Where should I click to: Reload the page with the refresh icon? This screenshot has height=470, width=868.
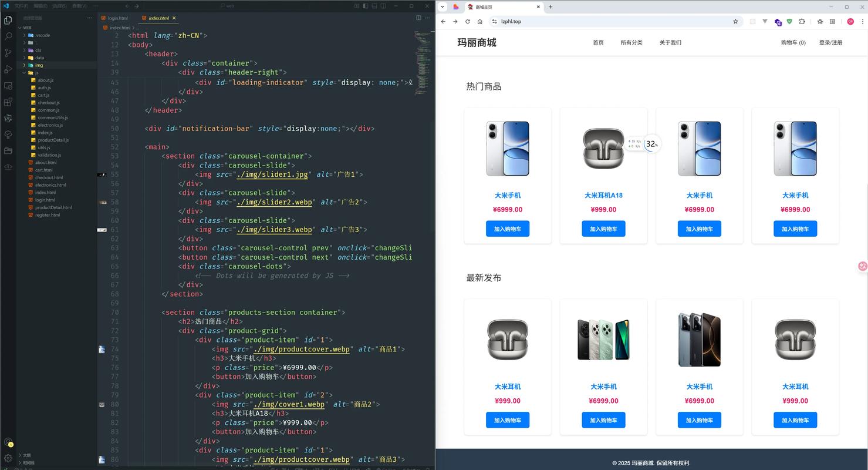pos(467,21)
